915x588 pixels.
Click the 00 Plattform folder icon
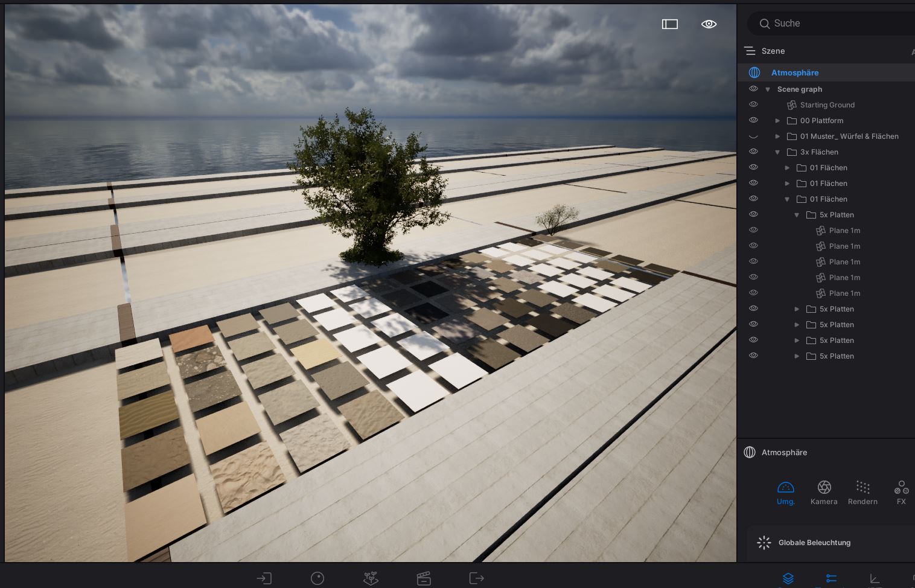(x=792, y=121)
